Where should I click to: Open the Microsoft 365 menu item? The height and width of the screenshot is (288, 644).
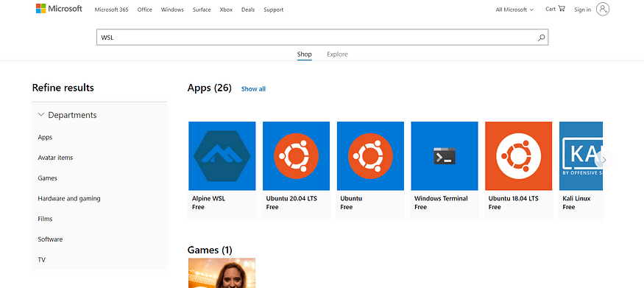pyautogui.click(x=111, y=10)
